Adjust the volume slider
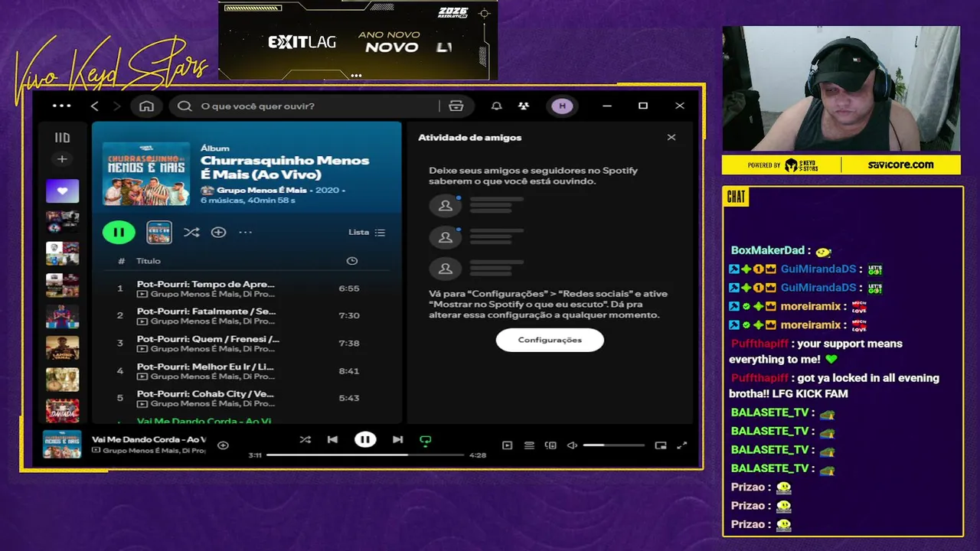This screenshot has width=980, height=551. click(x=613, y=445)
